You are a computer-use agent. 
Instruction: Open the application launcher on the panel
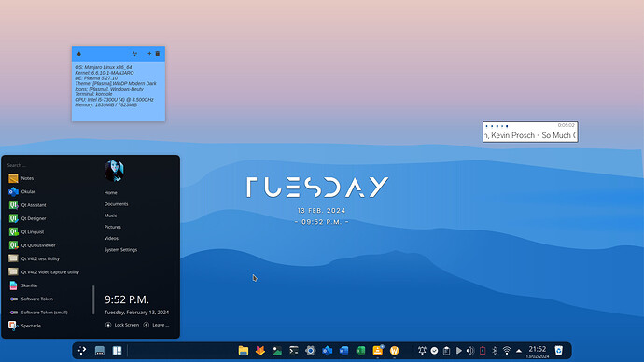tap(82, 351)
